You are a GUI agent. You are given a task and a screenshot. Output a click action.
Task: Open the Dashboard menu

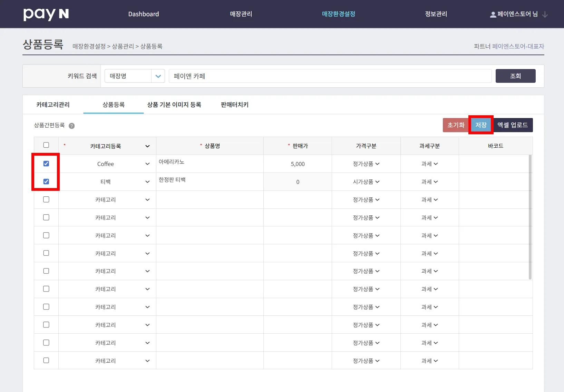(144, 14)
